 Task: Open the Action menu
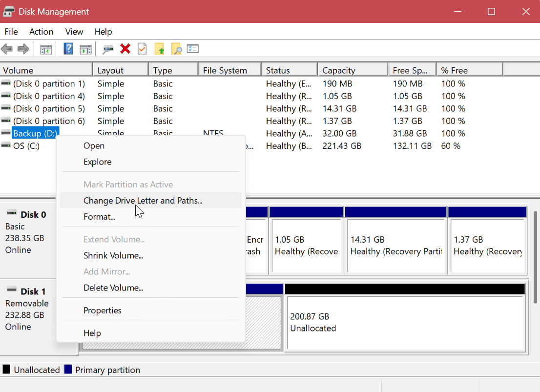click(41, 32)
